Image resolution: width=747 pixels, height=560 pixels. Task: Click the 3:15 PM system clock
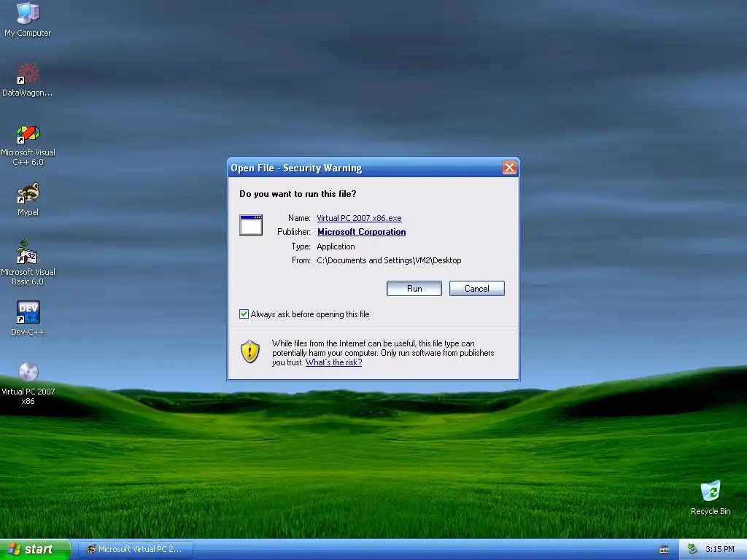click(x=719, y=549)
